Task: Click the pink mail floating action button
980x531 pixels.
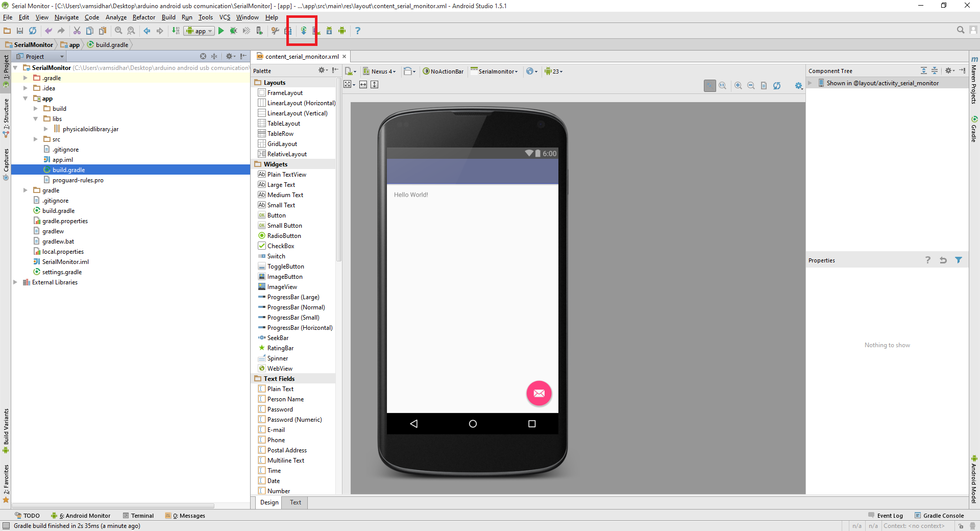Action: pos(539,393)
